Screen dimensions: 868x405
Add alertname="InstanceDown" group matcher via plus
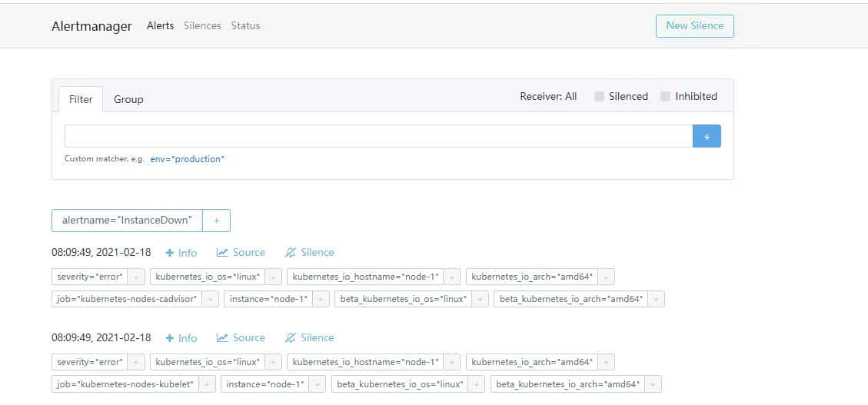click(217, 221)
